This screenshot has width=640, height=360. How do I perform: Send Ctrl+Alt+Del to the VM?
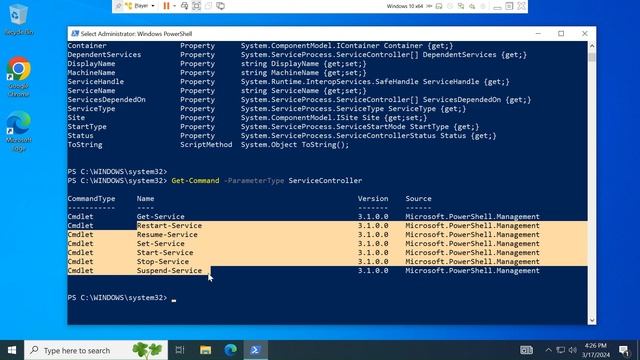184,6
